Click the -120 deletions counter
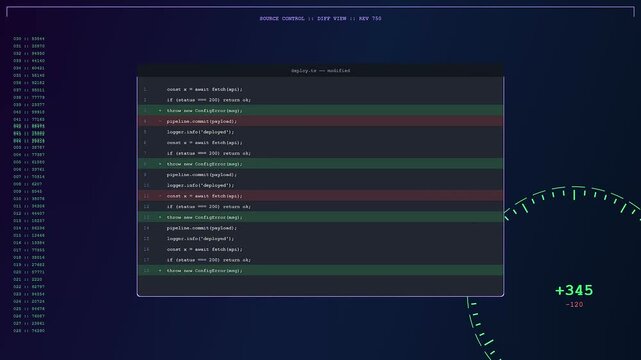This screenshot has width=641, height=360. [574, 304]
